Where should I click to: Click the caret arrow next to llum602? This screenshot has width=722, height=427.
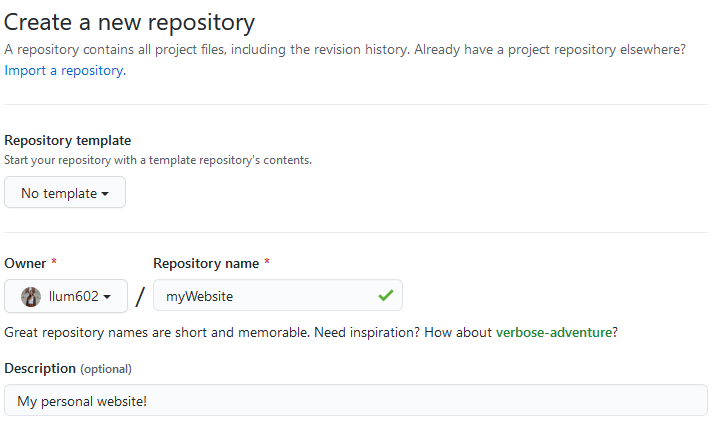coord(107,297)
